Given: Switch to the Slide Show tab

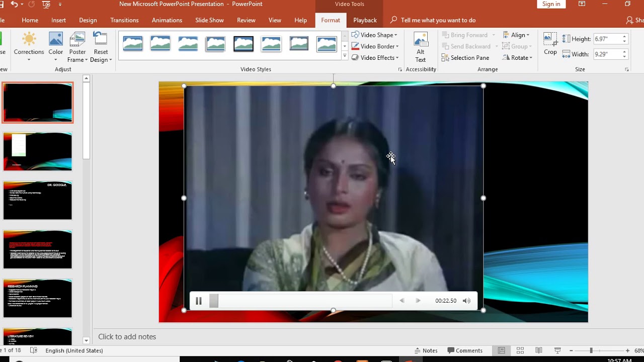Looking at the screenshot, I should [209, 20].
